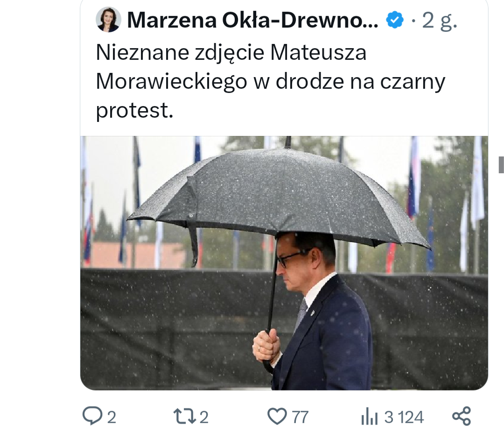
Task: Open the '2 g.' timestamp link
Action: [x=440, y=21]
